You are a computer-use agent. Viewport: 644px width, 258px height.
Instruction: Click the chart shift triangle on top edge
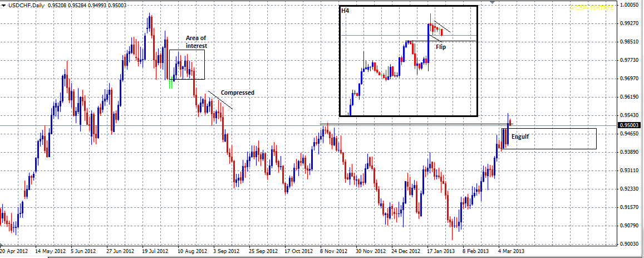[x=492, y=2]
